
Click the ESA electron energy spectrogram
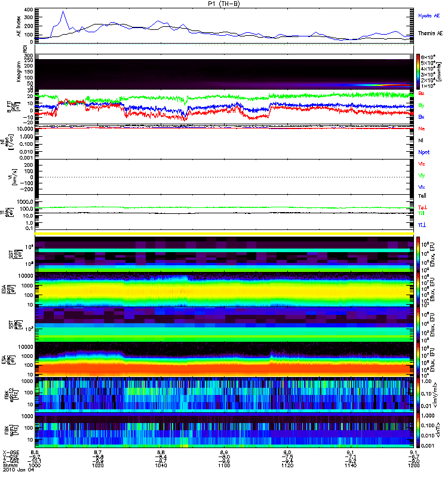(224, 360)
